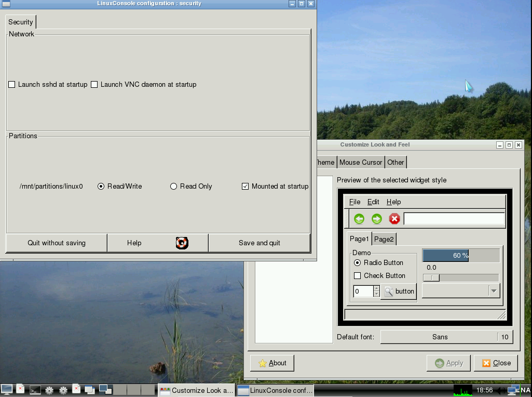Switch to the Mouse Cursor tab
Screen dimensions: 532x397
point(361,162)
